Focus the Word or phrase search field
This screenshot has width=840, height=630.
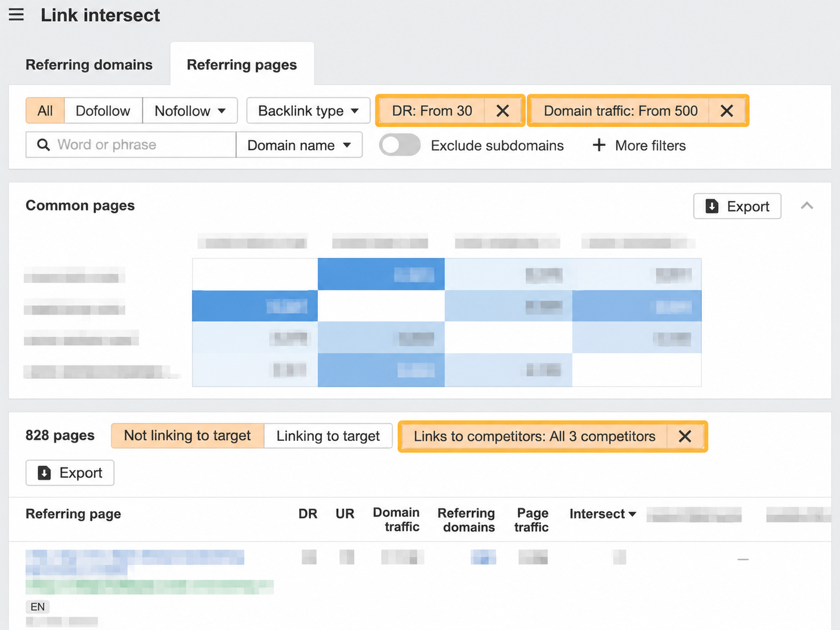[x=131, y=144]
